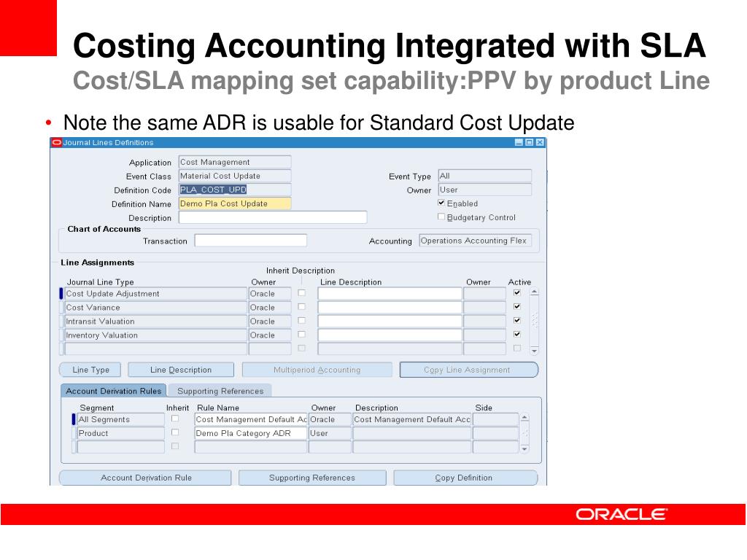The image size is (747, 560).
Task: Click the Line Description button
Action: tap(181, 370)
